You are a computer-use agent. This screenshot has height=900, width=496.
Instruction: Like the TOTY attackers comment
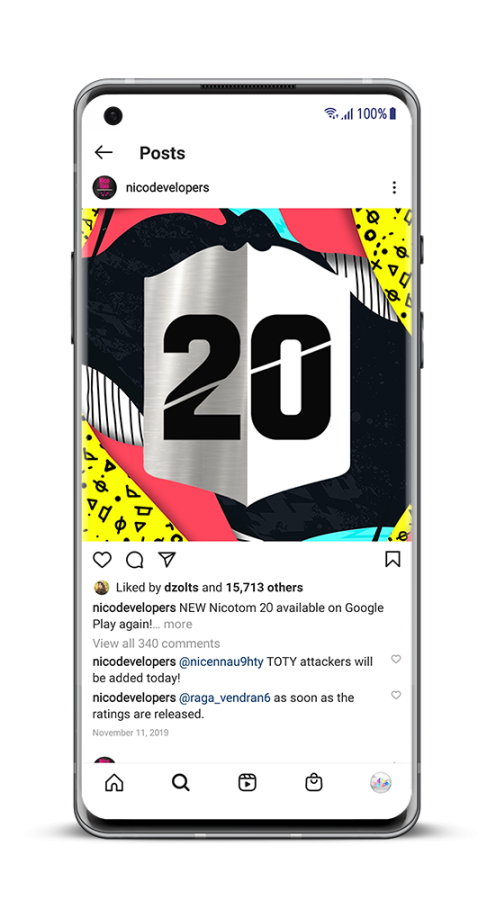pos(396,659)
